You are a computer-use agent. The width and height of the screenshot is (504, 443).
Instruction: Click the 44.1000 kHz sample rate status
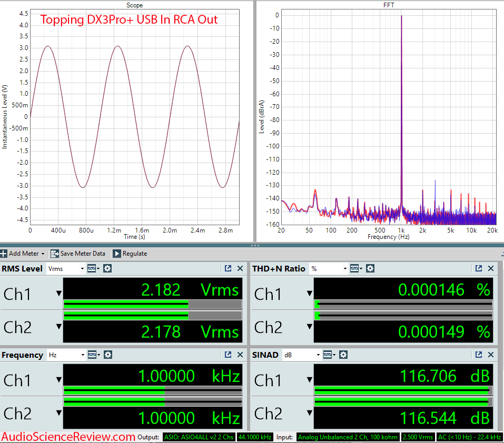[x=255, y=437]
